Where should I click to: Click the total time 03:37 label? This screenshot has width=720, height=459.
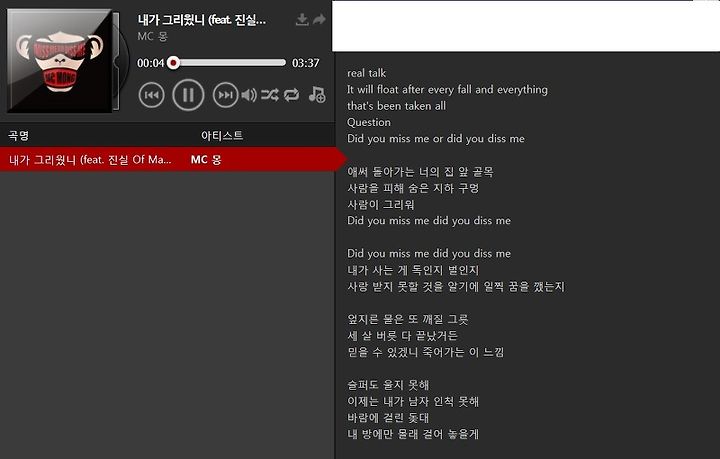coord(306,63)
